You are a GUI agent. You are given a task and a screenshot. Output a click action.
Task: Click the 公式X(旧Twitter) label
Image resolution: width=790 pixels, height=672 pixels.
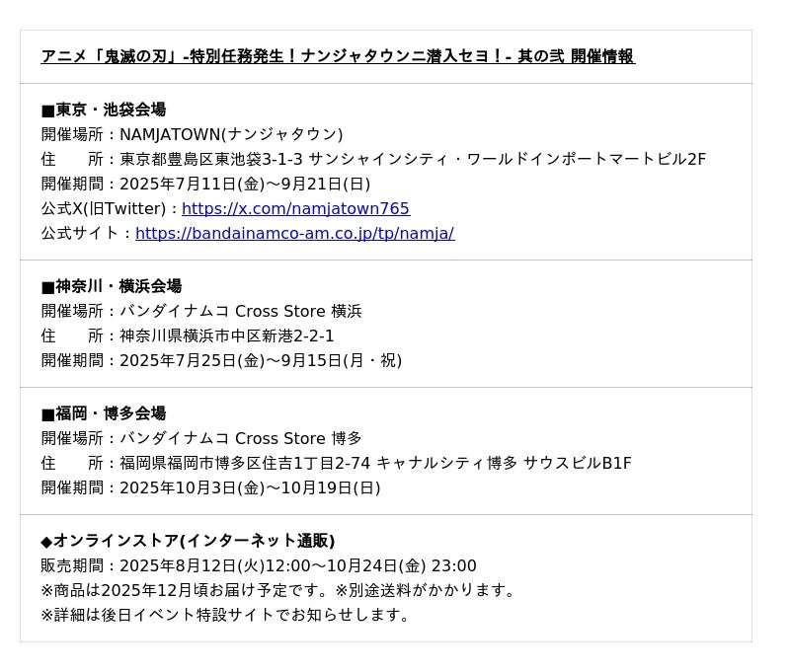pyautogui.click(x=109, y=208)
